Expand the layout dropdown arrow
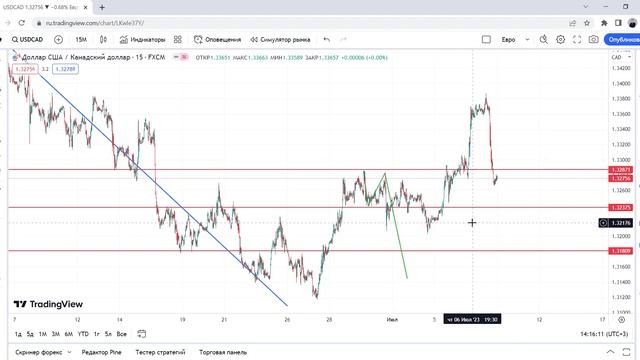Viewport: 640px width, 360px height. coord(527,40)
